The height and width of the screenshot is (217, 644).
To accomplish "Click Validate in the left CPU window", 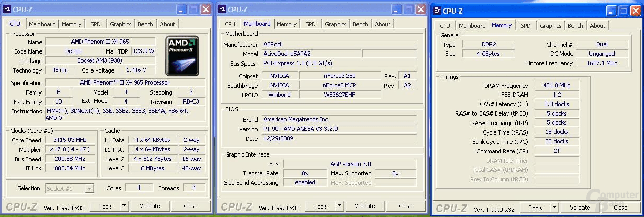I will [x=150, y=206].
